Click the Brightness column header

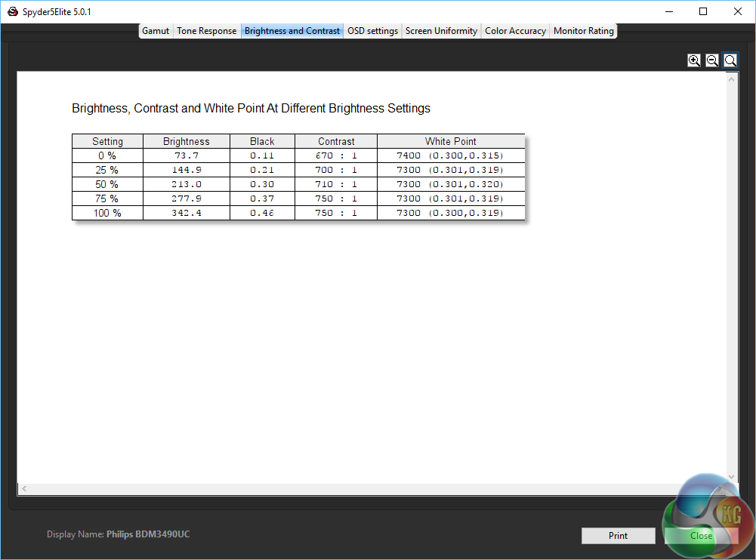coord(187,141)
